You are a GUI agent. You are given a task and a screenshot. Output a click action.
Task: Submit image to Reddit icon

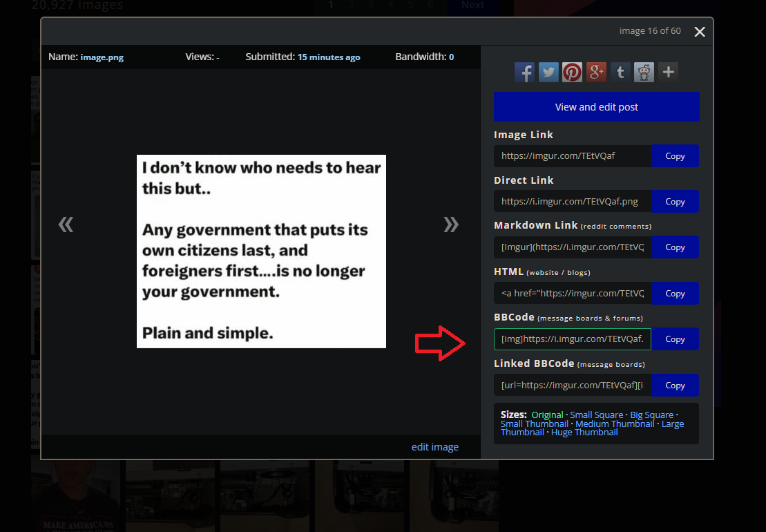tap(644, 72)
